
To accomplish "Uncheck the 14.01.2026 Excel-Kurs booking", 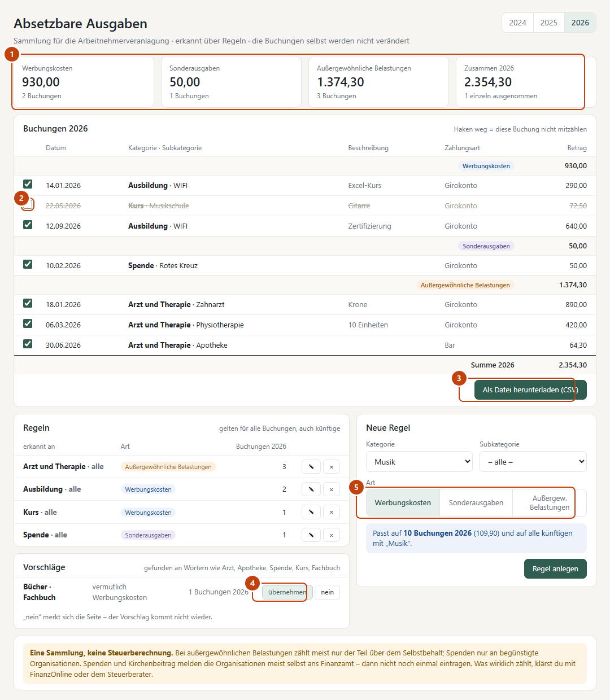I will (28, 184).
